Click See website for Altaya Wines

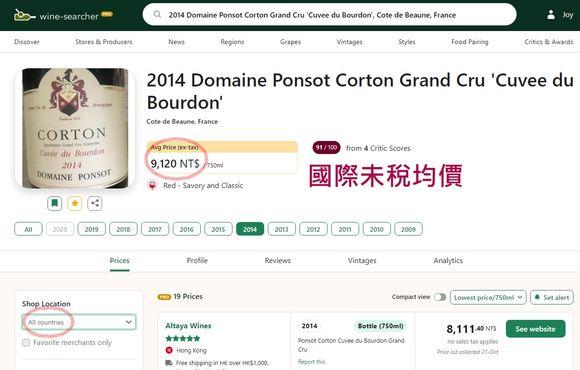tap(536, 329)
